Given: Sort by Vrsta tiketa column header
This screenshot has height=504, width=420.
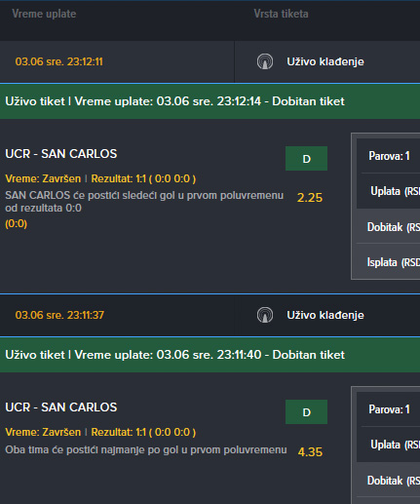Looking at the screenshot, I should point(282,14).
